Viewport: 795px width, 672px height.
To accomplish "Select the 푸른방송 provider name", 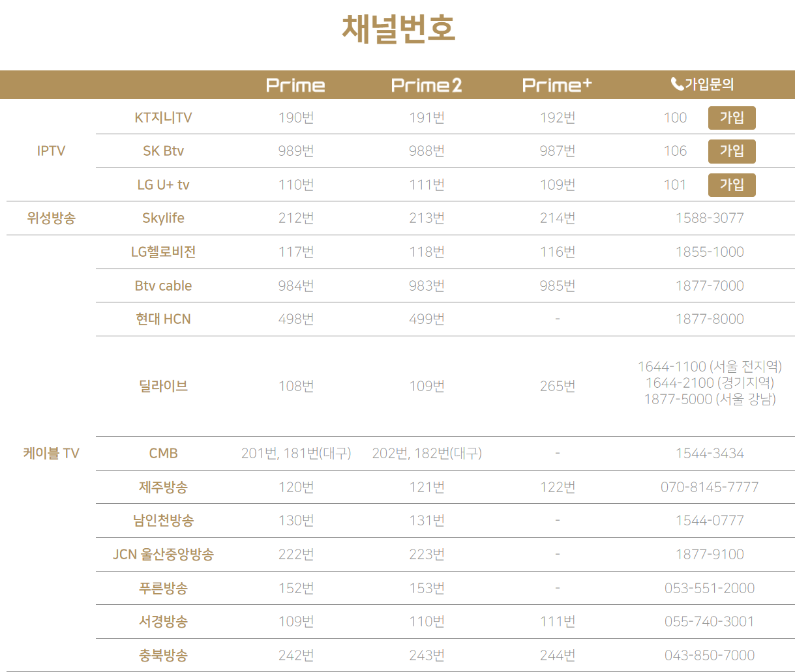I will pos(163,589).
